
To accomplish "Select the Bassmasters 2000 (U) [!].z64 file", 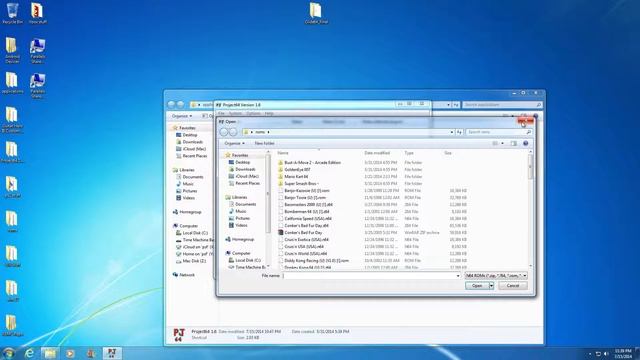I will [x=308, y=204].
